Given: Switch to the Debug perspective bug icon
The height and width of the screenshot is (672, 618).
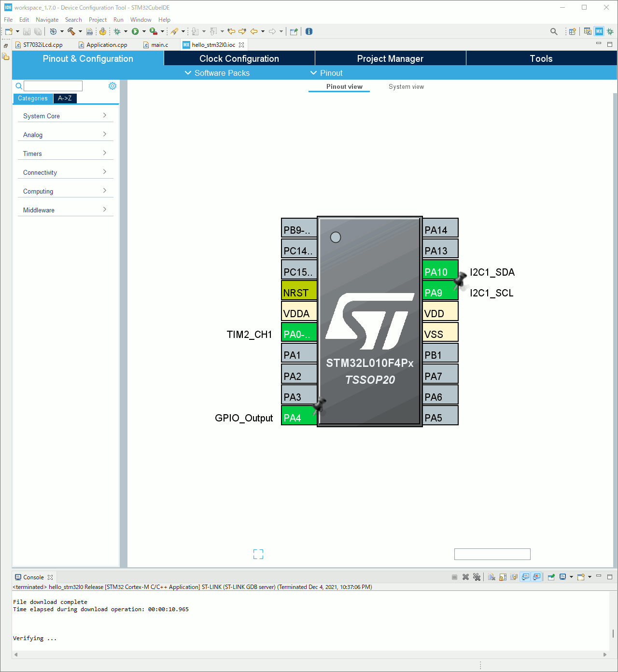Looking at the screenshot, I should pos(610,31).
